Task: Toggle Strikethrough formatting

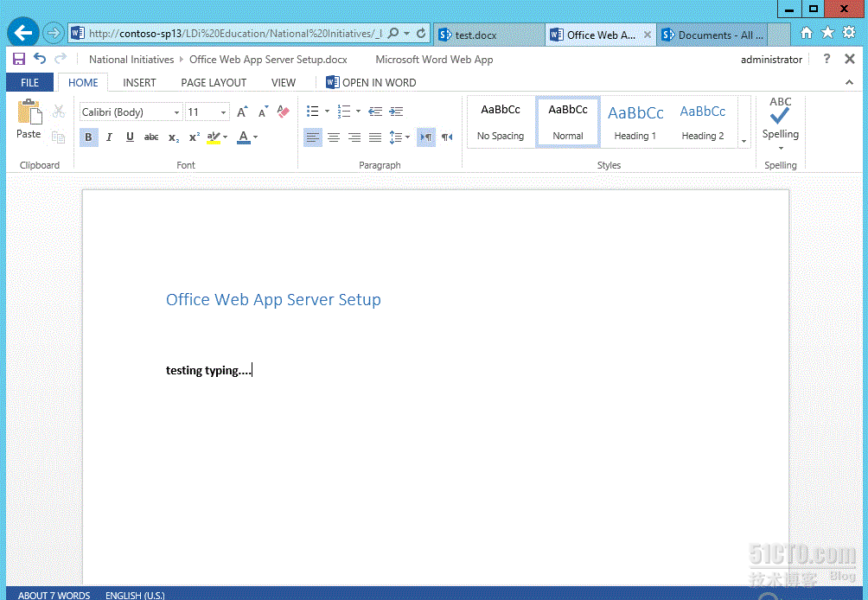Action: tap(151, 137)
